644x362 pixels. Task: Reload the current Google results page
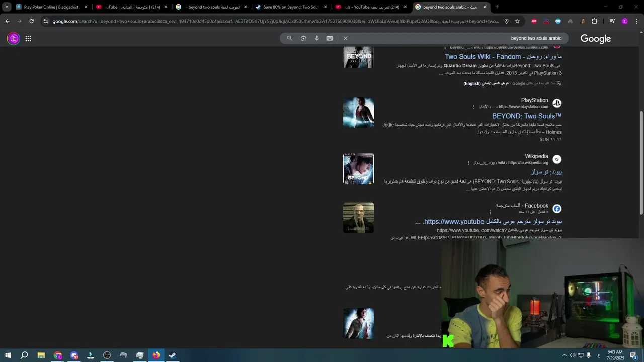31,21
